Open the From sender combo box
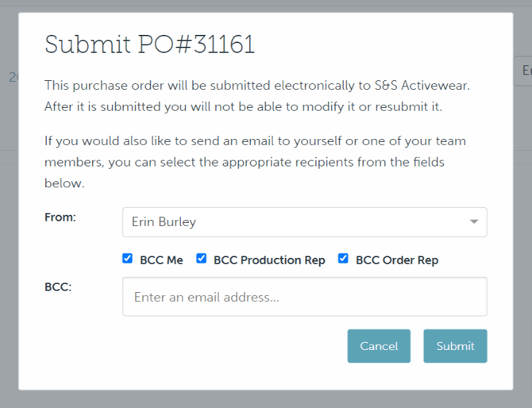Viewport: 532px width, 408px height. click(x=304, y=222)
